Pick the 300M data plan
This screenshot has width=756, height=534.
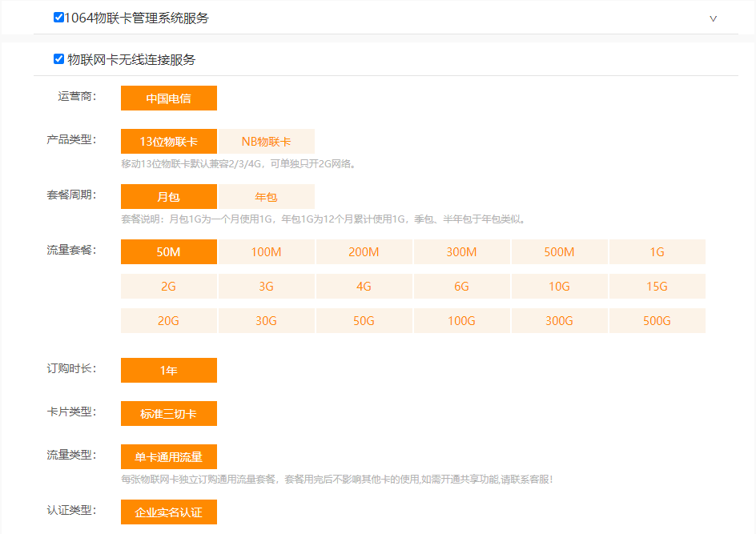click(x=462, y=251)
